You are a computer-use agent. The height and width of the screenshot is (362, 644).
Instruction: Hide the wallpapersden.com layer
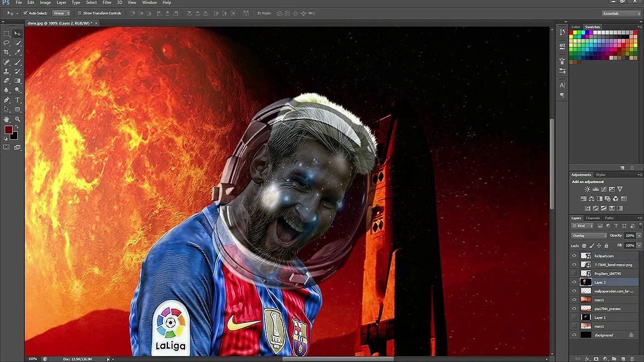click(x=574, y=291)
